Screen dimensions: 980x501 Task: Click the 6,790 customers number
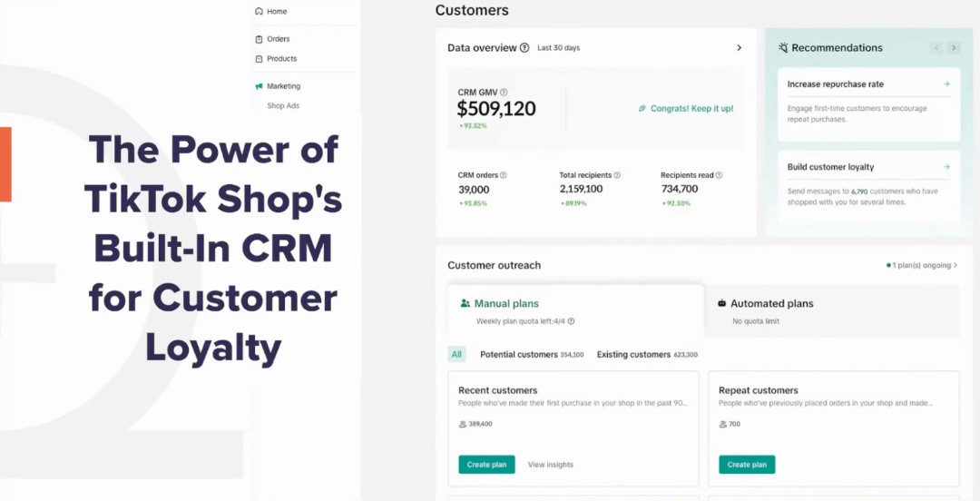tap(860, 192)
